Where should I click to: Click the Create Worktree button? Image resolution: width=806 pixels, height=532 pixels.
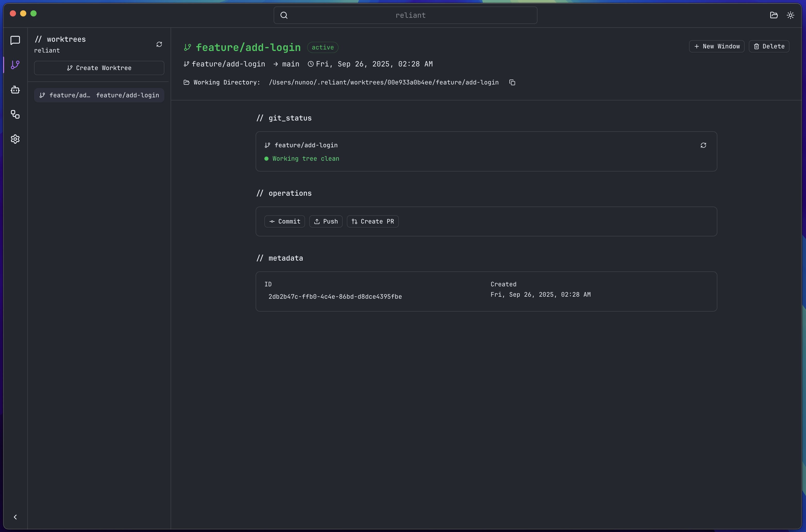[x=99, y=68]
